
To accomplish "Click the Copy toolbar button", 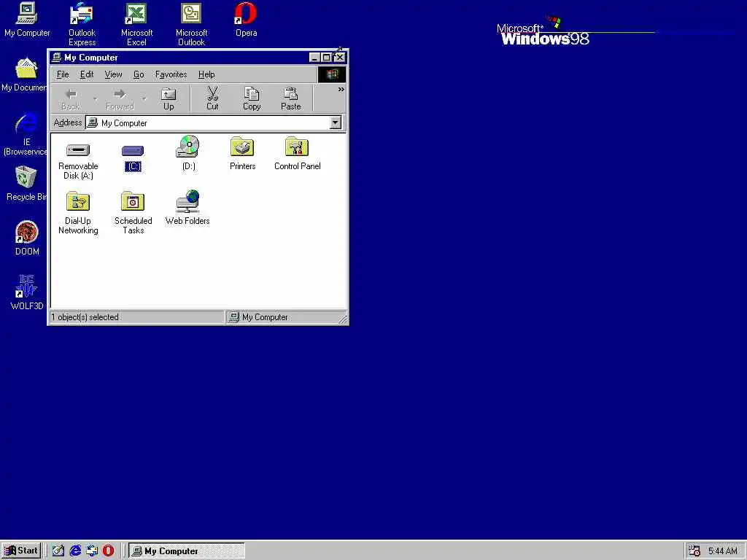I will point(252,98).
